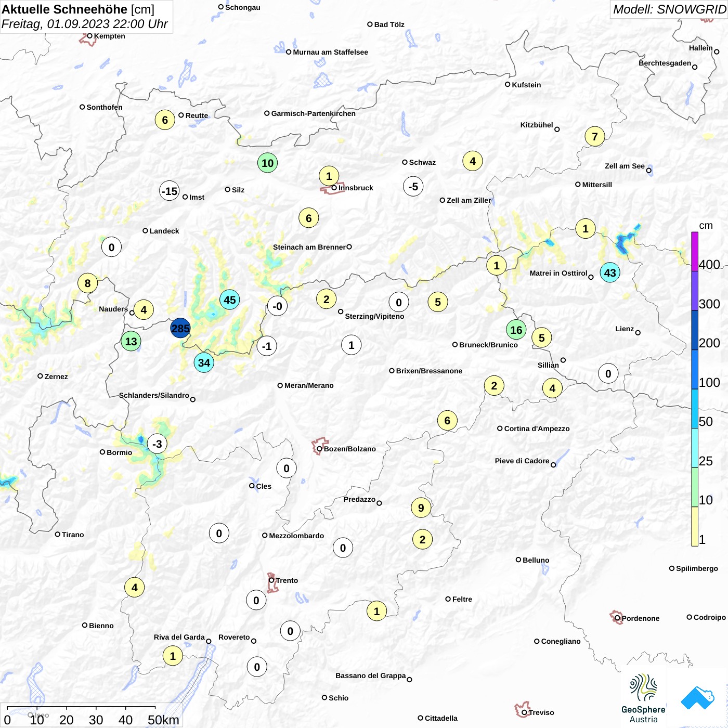Viewport: 728px width, 728px height.
Task: Click the 400 cm magenta legend color
Action: 695,251
